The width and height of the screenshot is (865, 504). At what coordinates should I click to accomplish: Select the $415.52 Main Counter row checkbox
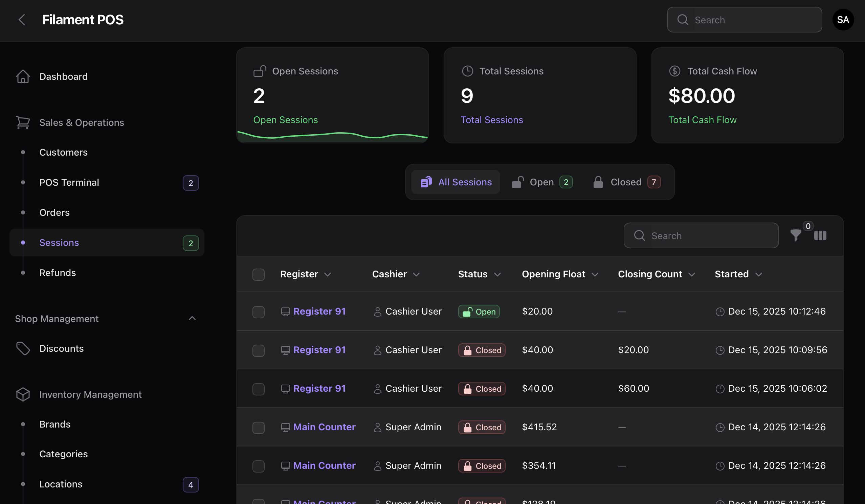258,428
